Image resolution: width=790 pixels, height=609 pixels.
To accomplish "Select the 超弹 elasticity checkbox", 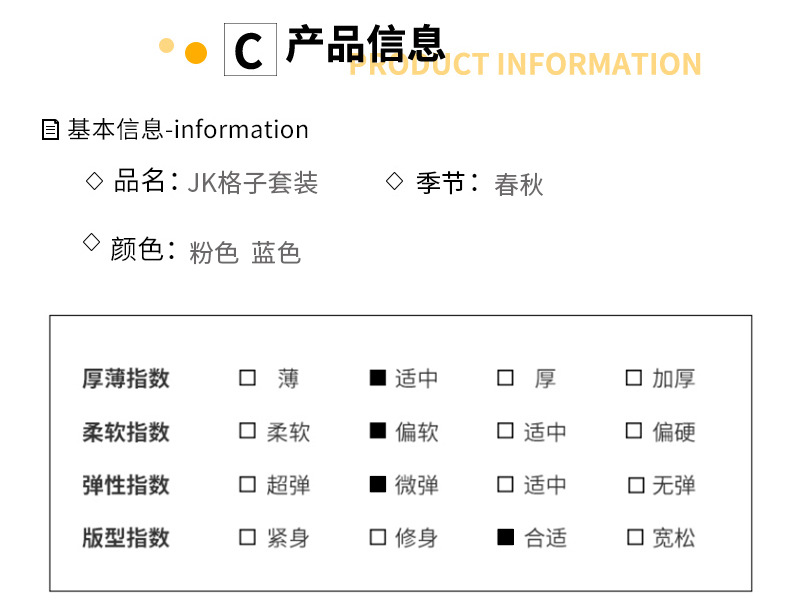I will point(247,485).
